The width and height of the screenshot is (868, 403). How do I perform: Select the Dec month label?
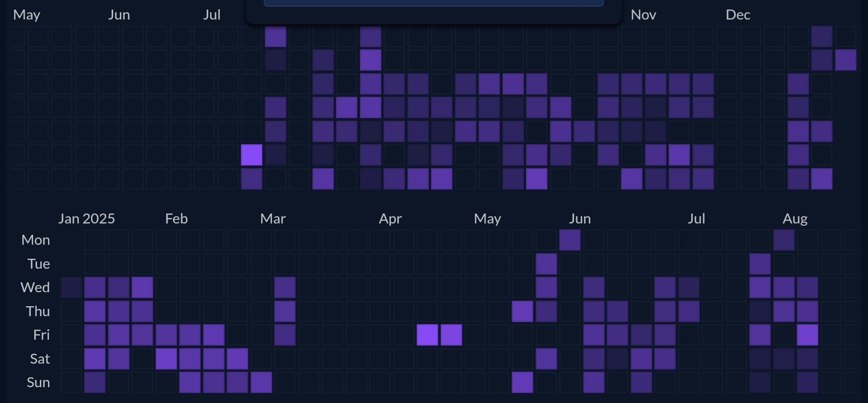click(x=738, y=15)
